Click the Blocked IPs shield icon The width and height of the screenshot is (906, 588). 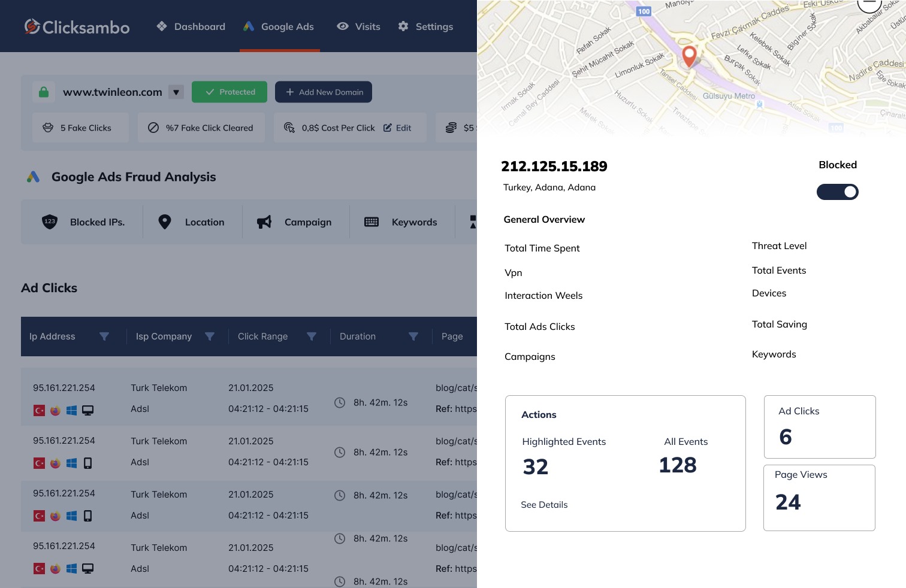point(50,222)
